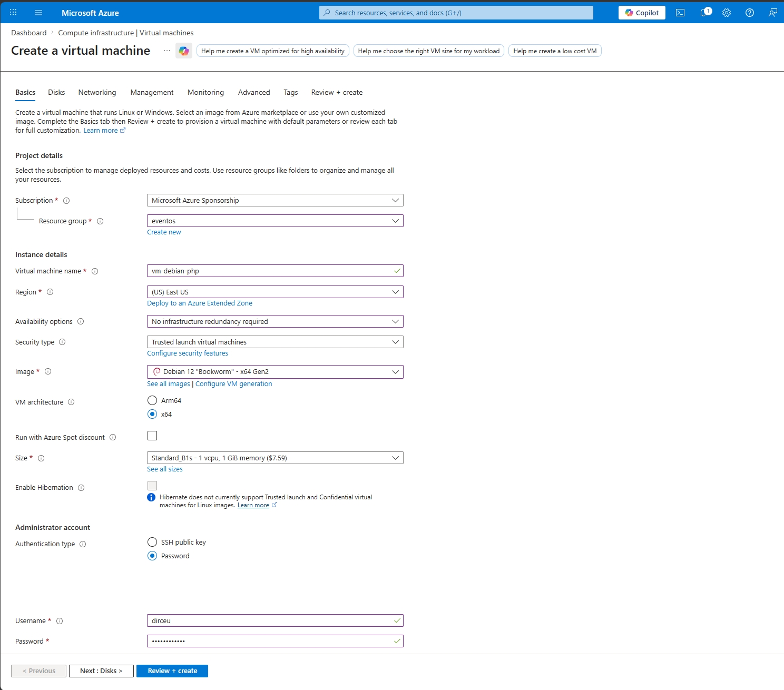Switch to the Tags tab

pos(291,92)
